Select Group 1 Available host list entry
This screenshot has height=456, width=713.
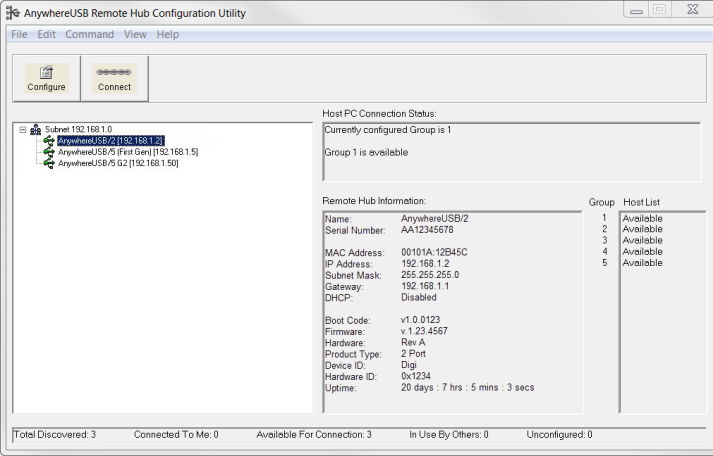point(642,218)
